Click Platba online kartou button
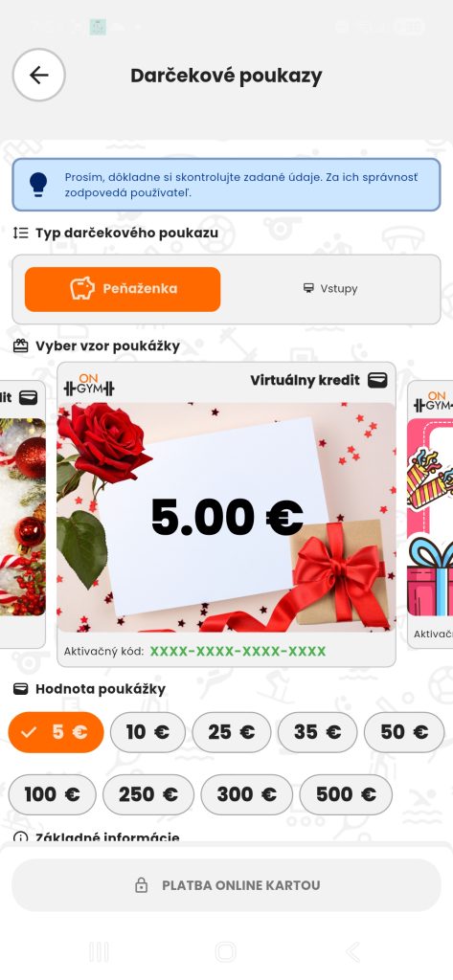 [226, 885]
